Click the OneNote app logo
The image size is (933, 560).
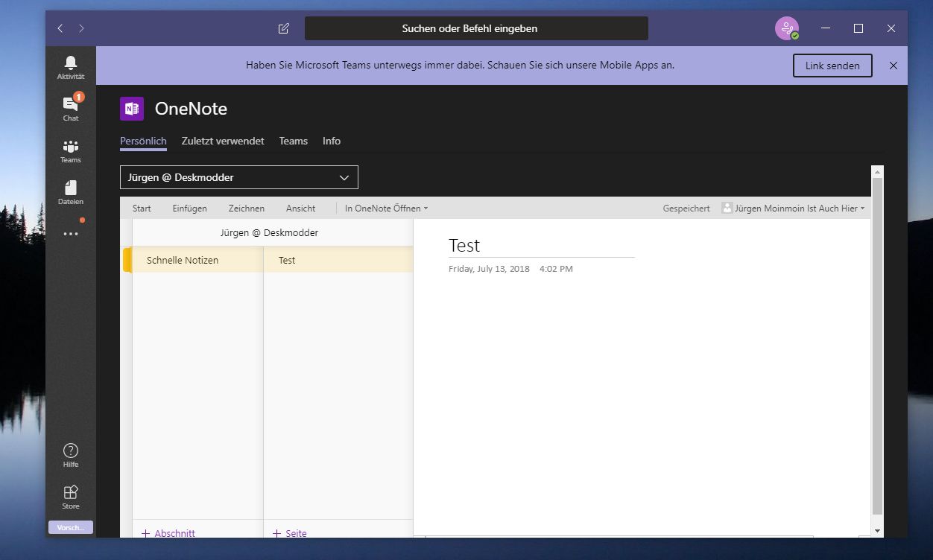click(x=132, y=109)
